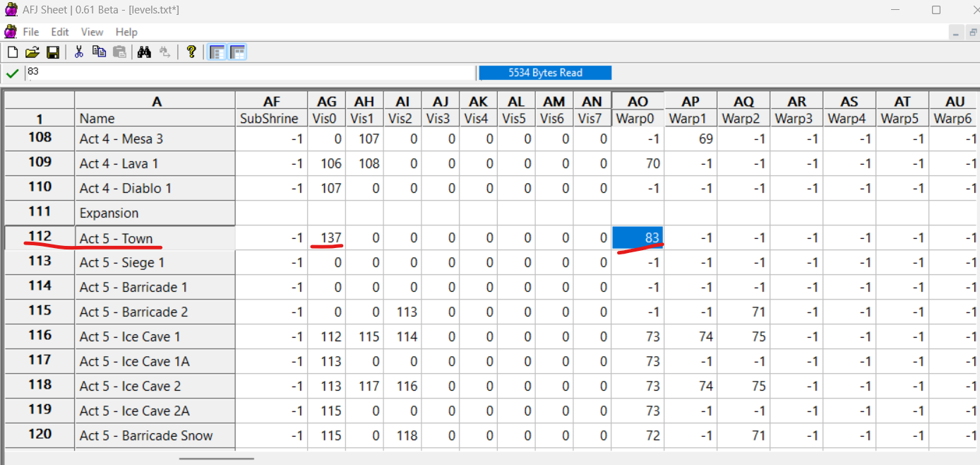This screenshot has width=980, height=465.
Task: Click the 'SubShrine' header cell
Action: click(x=271, y=118)
